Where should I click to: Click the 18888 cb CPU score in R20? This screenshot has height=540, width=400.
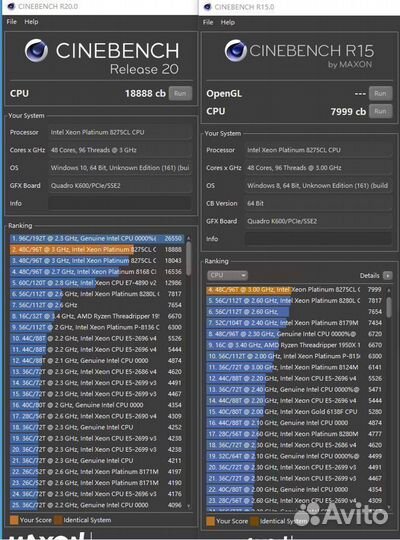pos(145,93)
